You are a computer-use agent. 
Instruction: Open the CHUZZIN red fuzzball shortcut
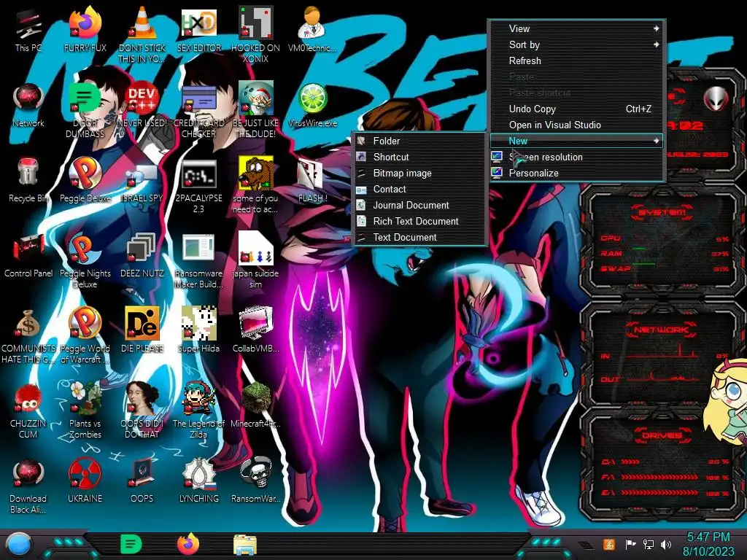tap(28, 410)
